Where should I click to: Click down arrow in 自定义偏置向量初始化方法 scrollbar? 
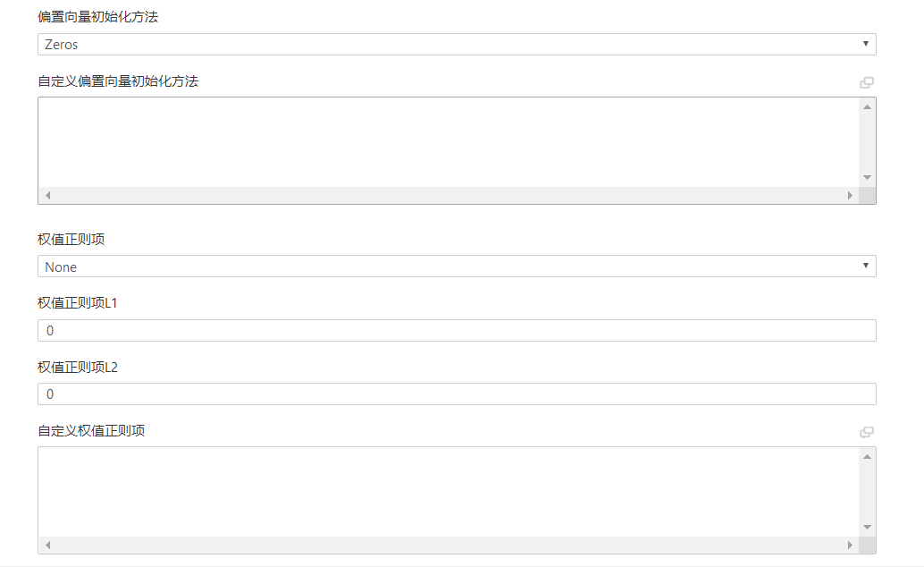pyautogui.click(x=867, y=178)
